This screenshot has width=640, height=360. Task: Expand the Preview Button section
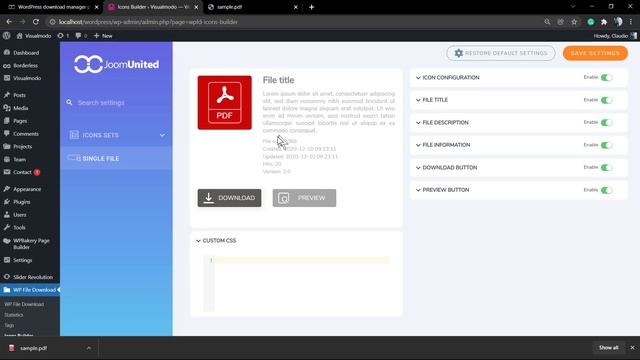(x=442, y=190)
